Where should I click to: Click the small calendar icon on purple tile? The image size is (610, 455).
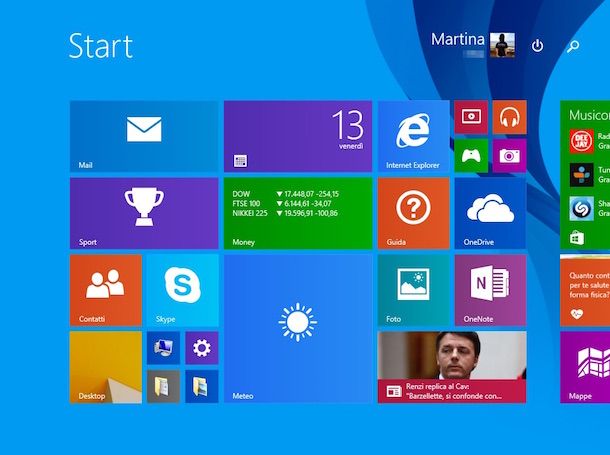240,161
